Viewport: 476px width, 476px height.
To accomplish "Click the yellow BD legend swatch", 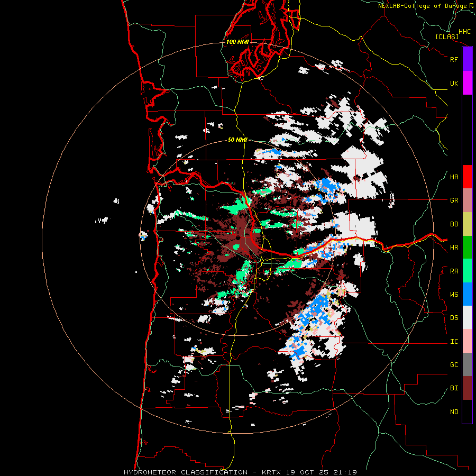I will coord(467,224).
